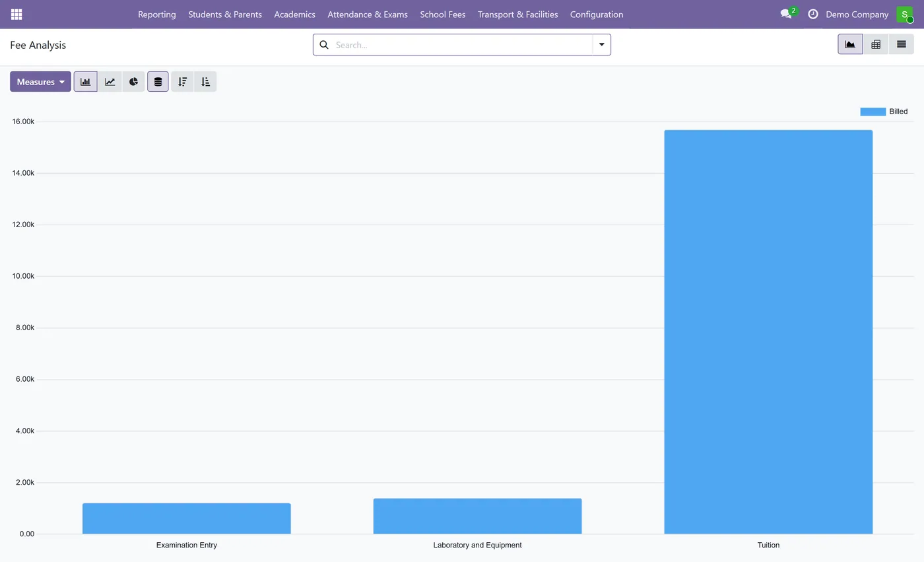Image resolution: width=924 pixels, height=562 pixels.
Task: Switch company via Demo Company
Action: pos(857,14)
